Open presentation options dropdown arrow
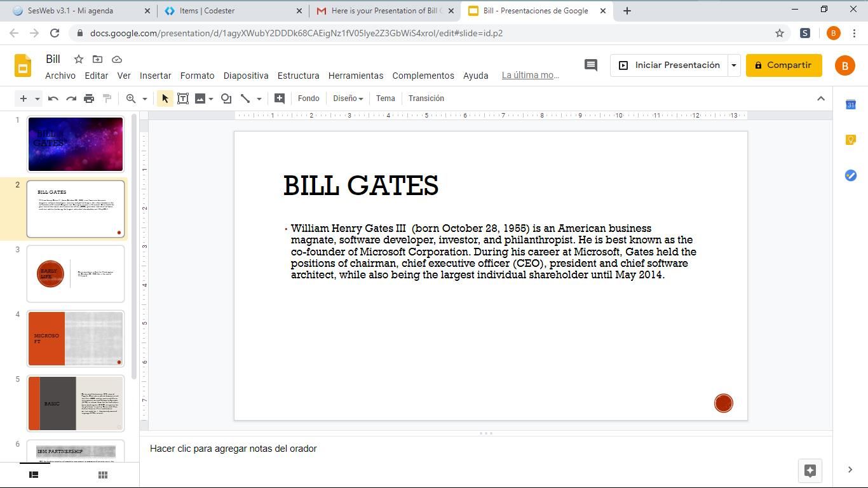The height and width of the screenshot is (488, 868). point(734,65)
